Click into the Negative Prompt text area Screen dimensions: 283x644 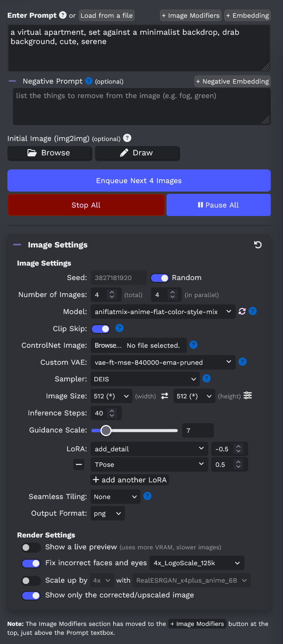[141, 107]
